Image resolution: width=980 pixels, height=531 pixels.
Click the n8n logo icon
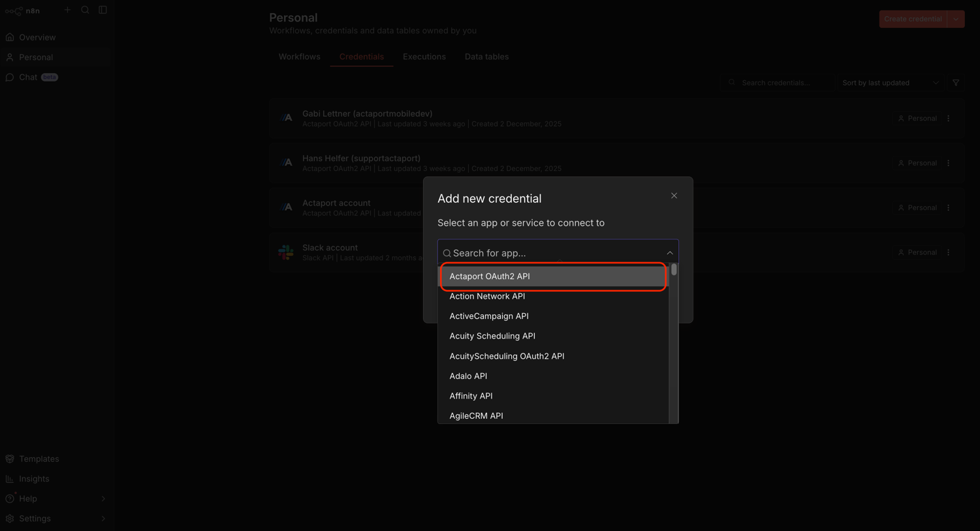13,10
